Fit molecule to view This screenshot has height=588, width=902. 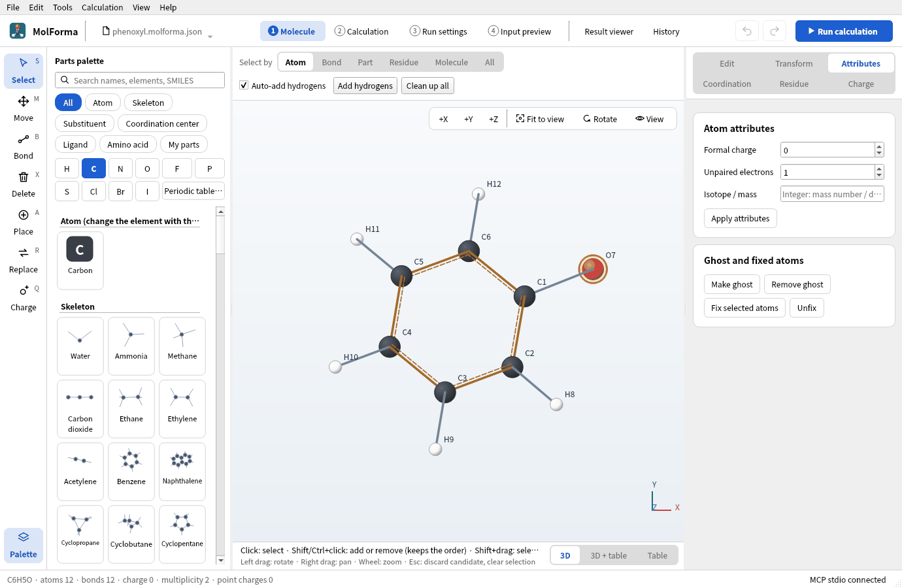(540, 119)
